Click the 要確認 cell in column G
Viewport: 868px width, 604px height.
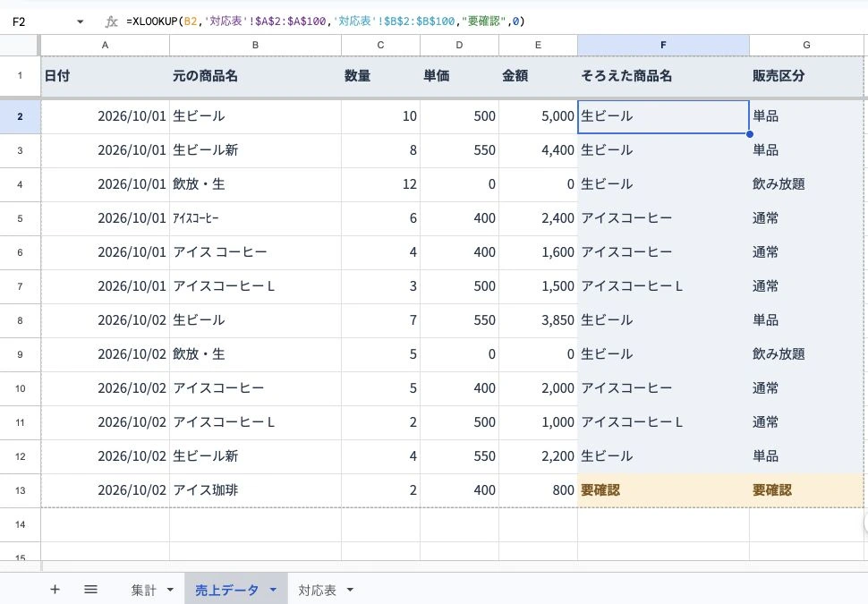pyautogui.click(x=806, y=490)
